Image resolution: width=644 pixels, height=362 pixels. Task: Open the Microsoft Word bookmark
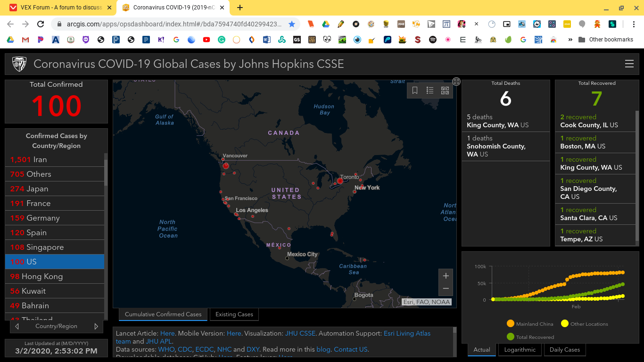pyautogui.click(x=267, y=40)
